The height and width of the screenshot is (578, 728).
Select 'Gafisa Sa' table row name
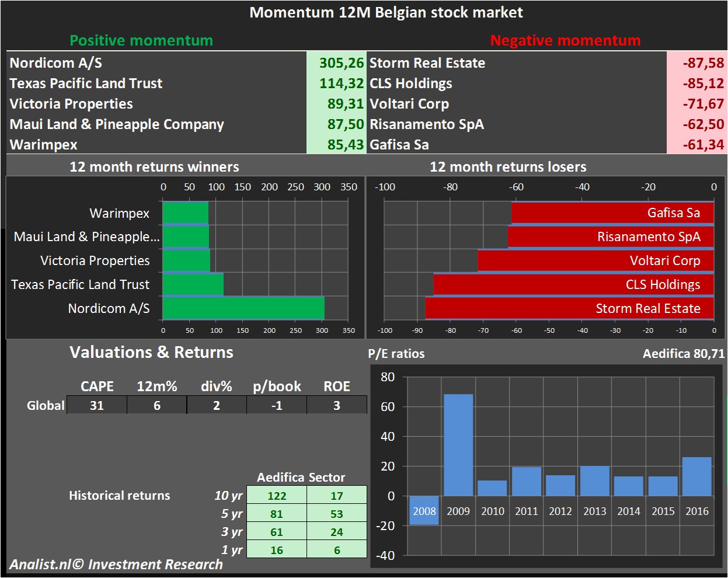(399, 145)
